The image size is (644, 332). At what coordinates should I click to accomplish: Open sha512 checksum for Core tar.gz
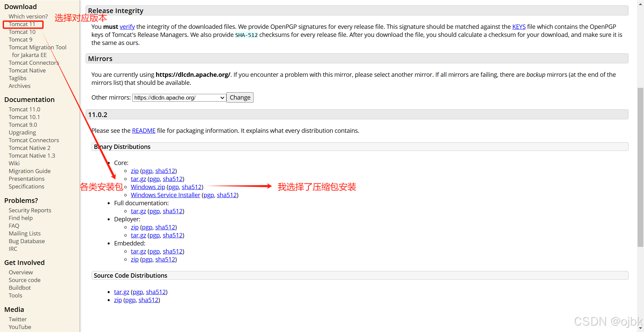coord(173,179)
